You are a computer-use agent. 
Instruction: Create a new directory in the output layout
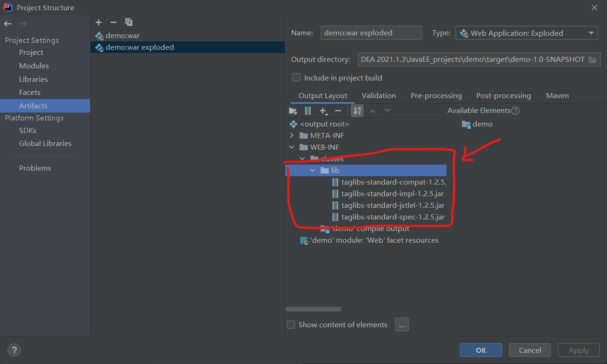tap(293, 111)
